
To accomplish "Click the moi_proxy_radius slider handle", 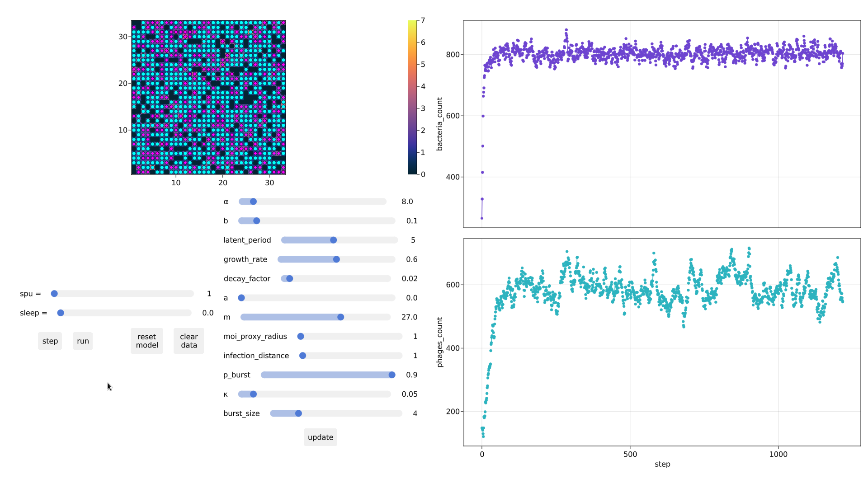I will pyautogui.click(x=301, y=336).
